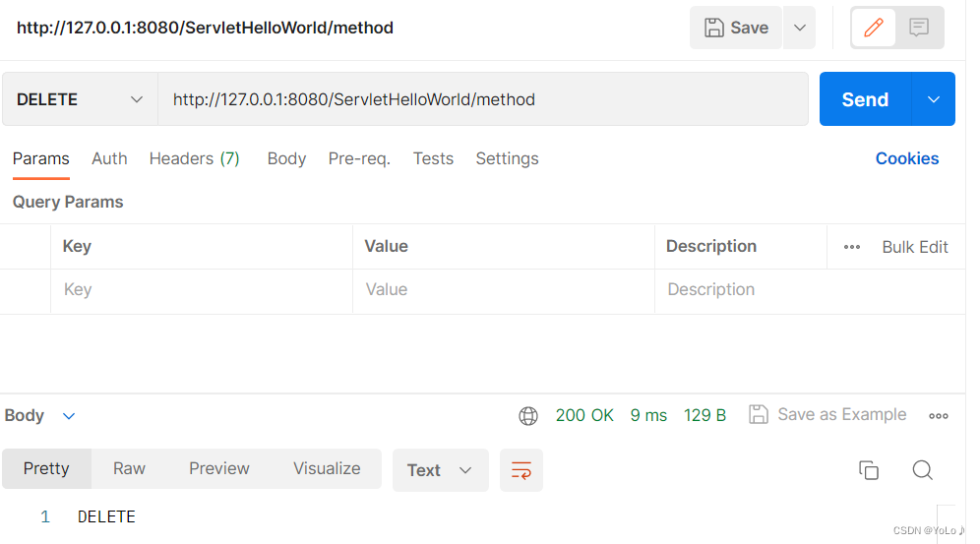Select the pencil edit icon
Viewport: 980px width, 544px height.
click(873, 28)
